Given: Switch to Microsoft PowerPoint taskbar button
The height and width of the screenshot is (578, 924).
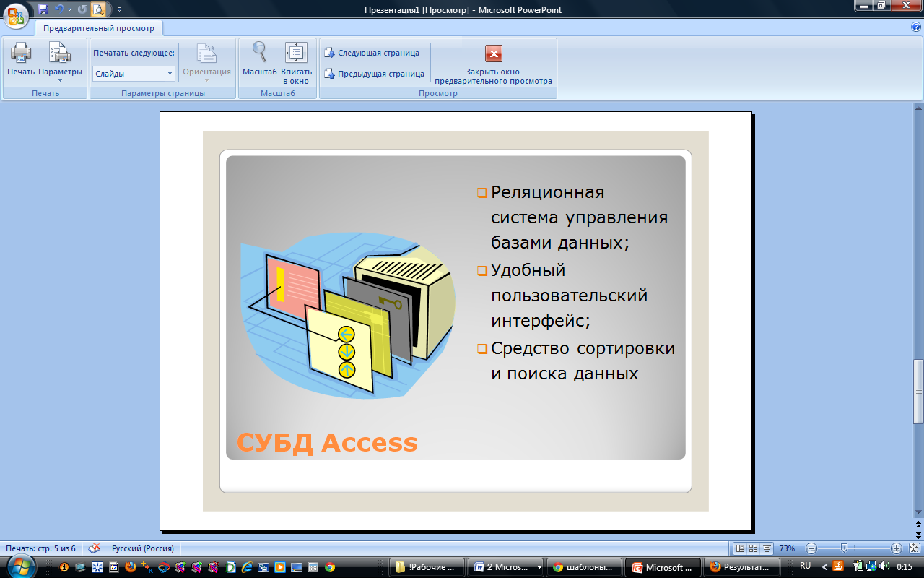Looking at the screenshot, I should [x=663, y=567].
